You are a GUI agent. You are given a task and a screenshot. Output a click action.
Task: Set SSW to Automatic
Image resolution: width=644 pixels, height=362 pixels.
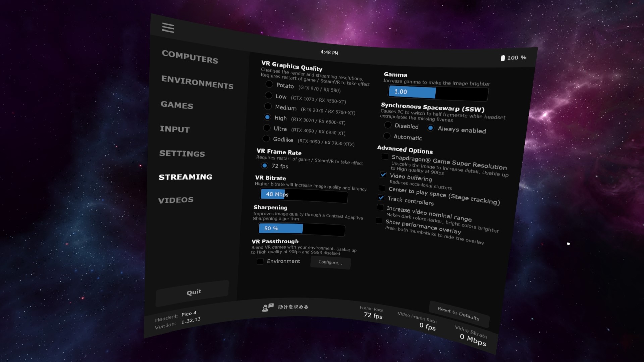click(387, 136)
